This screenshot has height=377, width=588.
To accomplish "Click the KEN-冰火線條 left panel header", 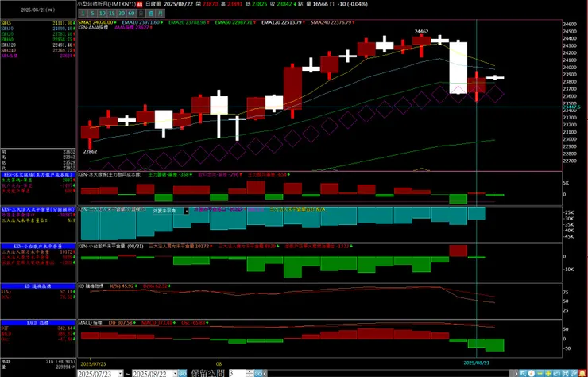I will click(x=38, y=175).
